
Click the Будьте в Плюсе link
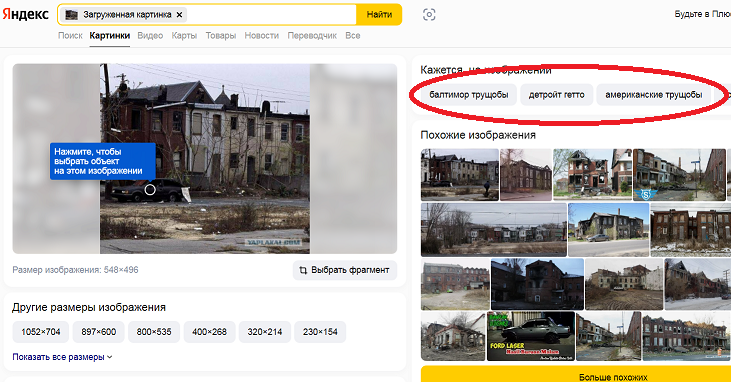702,14
